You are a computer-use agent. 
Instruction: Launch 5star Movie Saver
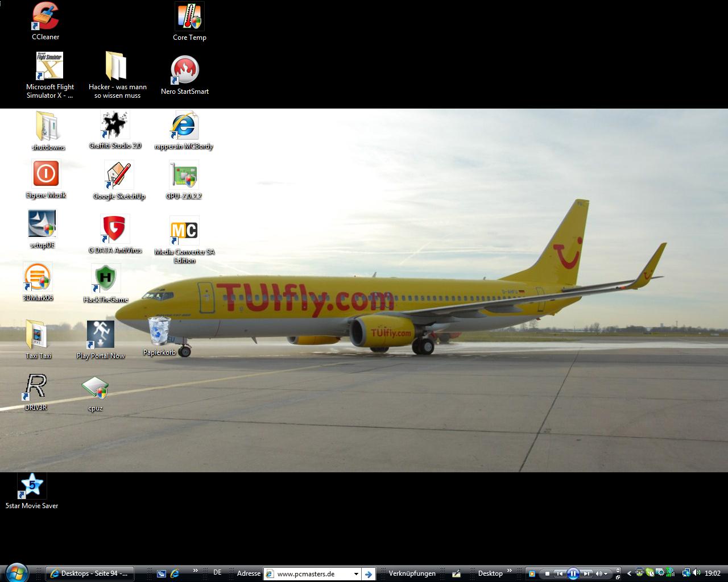(x=32, y=491)
